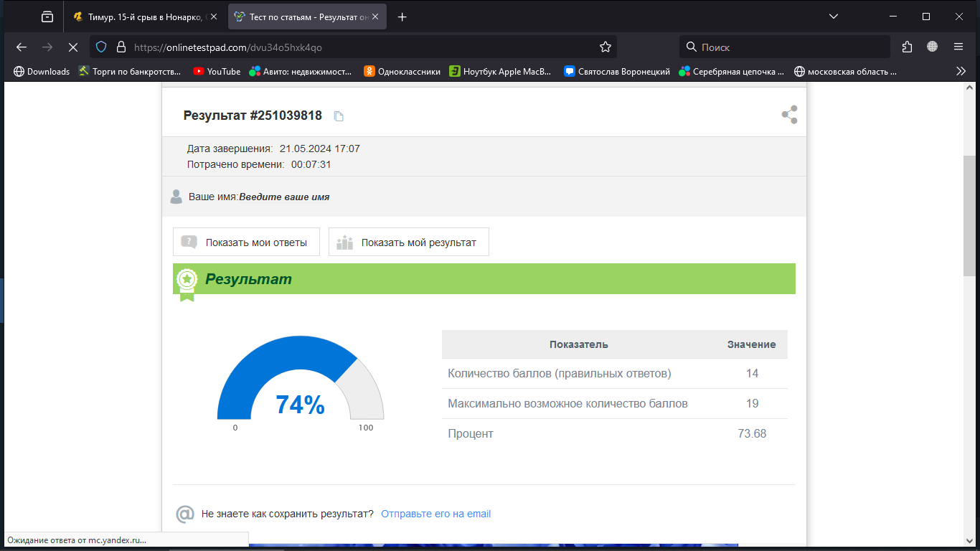Open the Firefox hamburger menu
Image resolution: width=980 pixels, height=551 pixels.
pyautogui.click(x=958, y=47)
